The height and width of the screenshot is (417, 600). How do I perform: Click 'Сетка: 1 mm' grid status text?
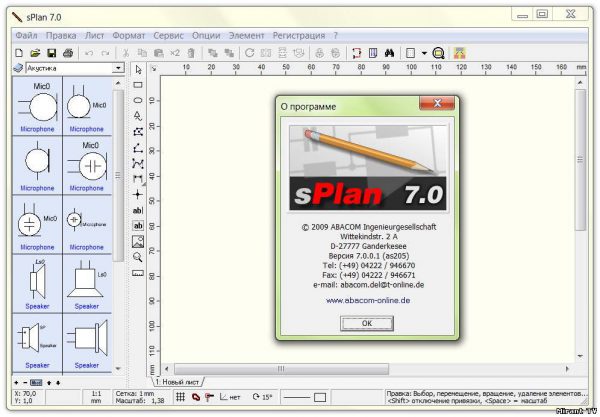click(135, 393)
